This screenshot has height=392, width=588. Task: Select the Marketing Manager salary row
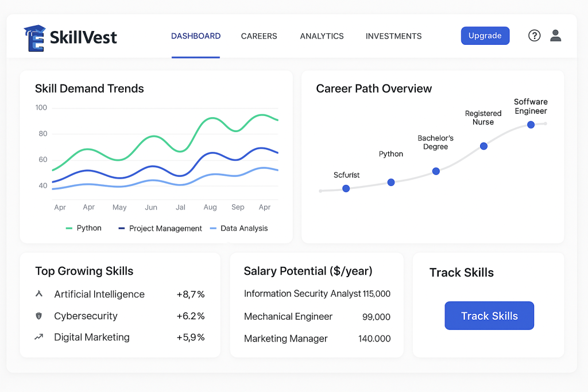[x=317, y=339]
